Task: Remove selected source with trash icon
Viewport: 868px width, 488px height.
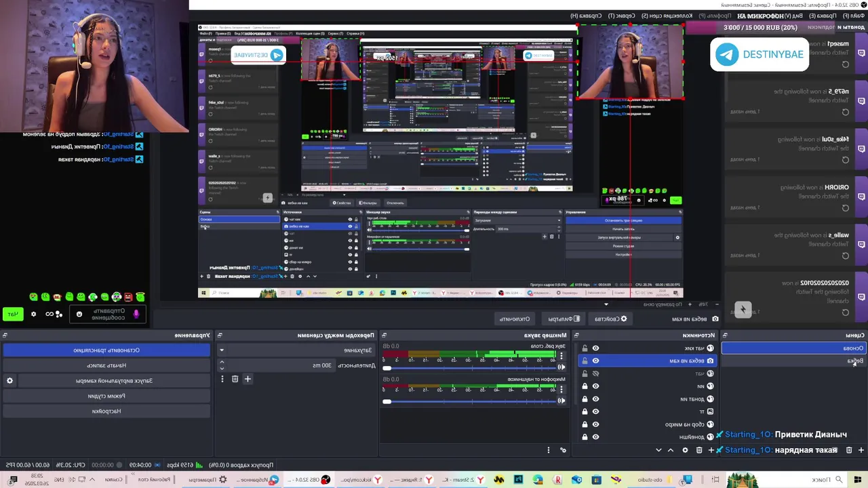Action: coord(699,450)
